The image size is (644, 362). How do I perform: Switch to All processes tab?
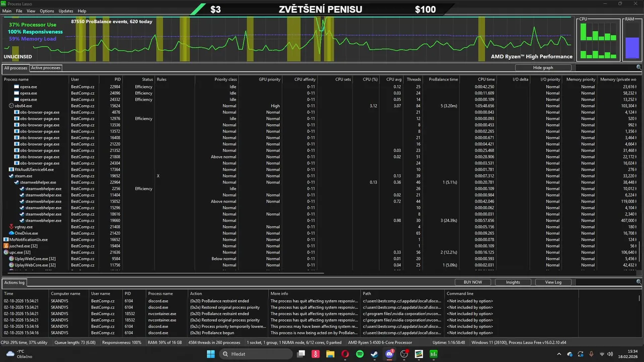click(x=16, y=68)
